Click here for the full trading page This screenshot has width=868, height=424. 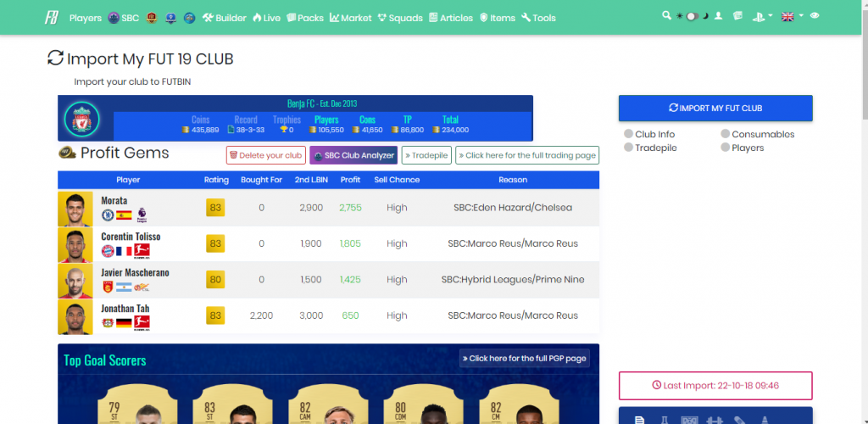[527, 155]
